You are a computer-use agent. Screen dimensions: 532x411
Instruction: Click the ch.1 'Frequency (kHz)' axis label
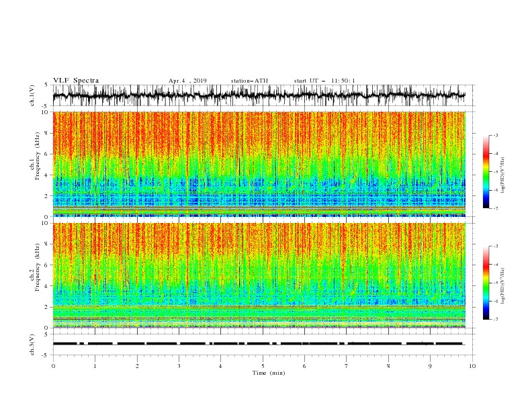[38, 156]
